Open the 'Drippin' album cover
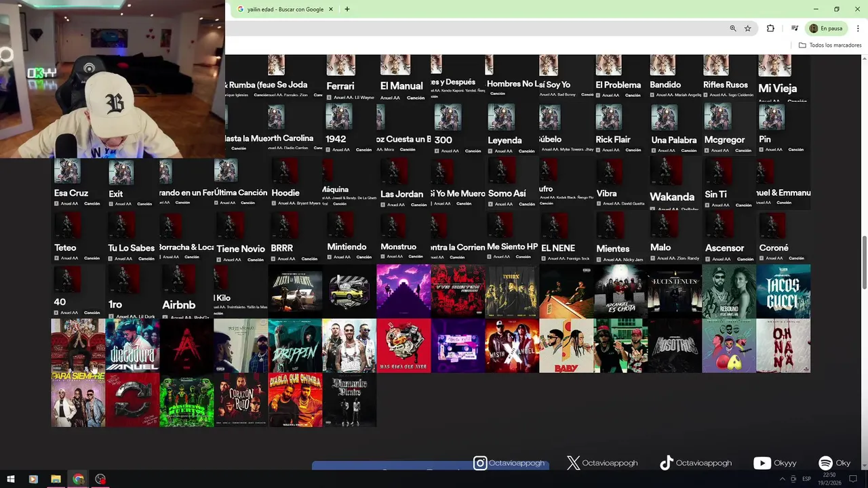The height and width of the screenshot is (488, 868). 295,346
